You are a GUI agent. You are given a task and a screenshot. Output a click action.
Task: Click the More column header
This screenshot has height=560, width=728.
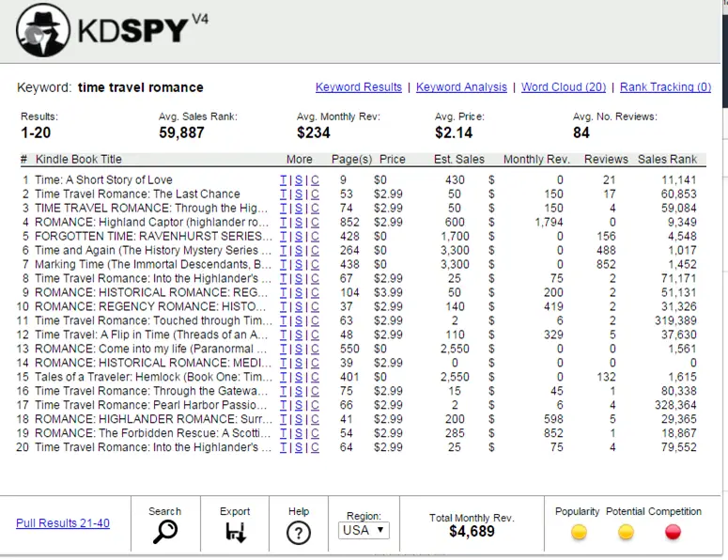click(299, 160)
